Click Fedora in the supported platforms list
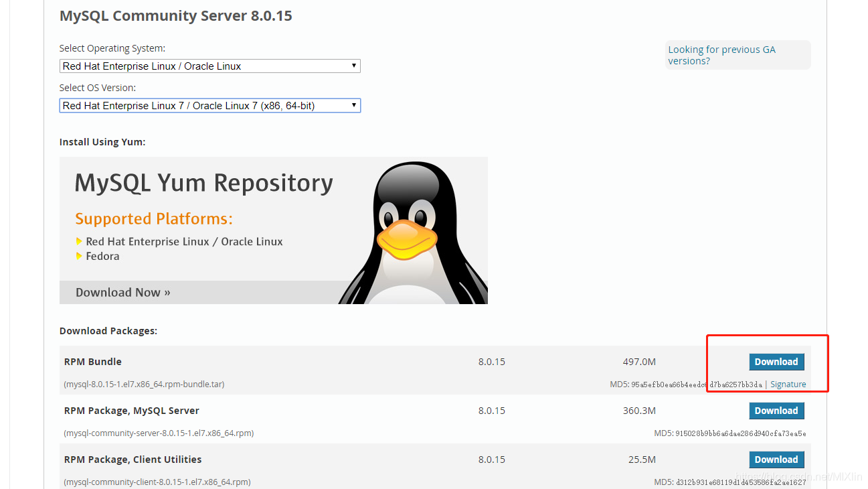This screenshot has height=489, width=868. coord(102,256)
